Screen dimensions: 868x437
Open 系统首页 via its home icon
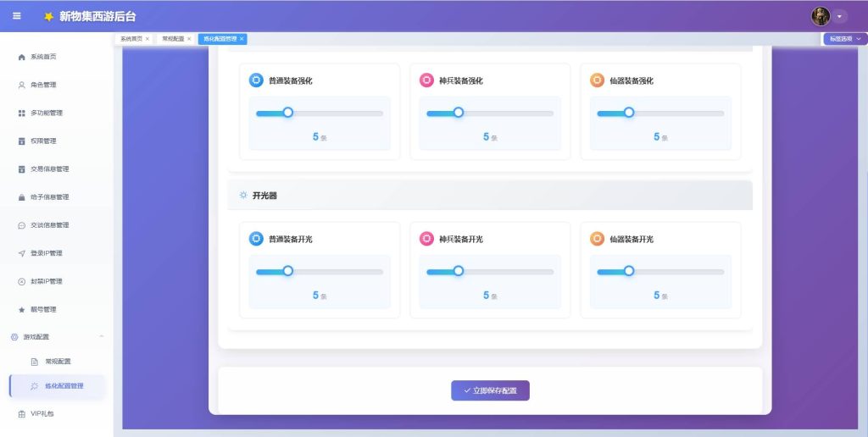tap(21, 57)
